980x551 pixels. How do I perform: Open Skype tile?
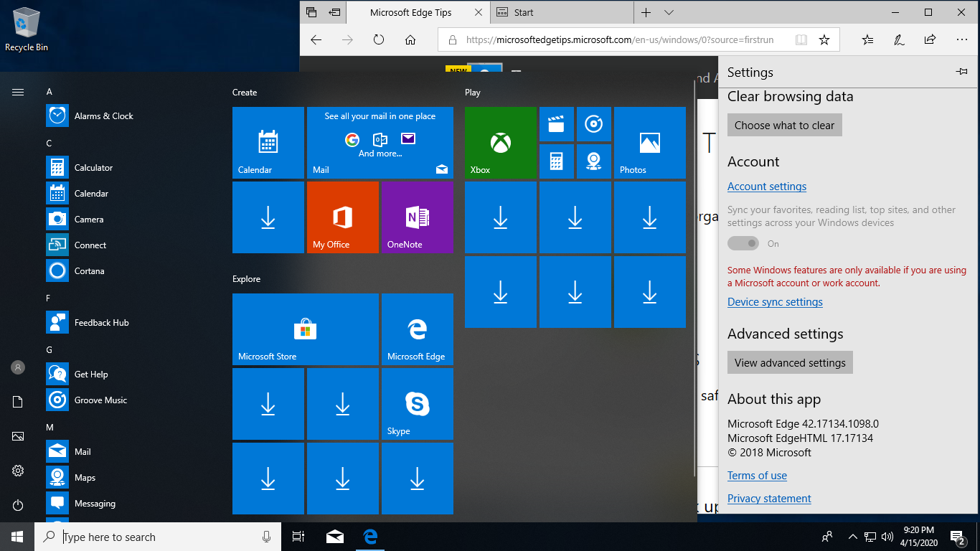(418, 404)
